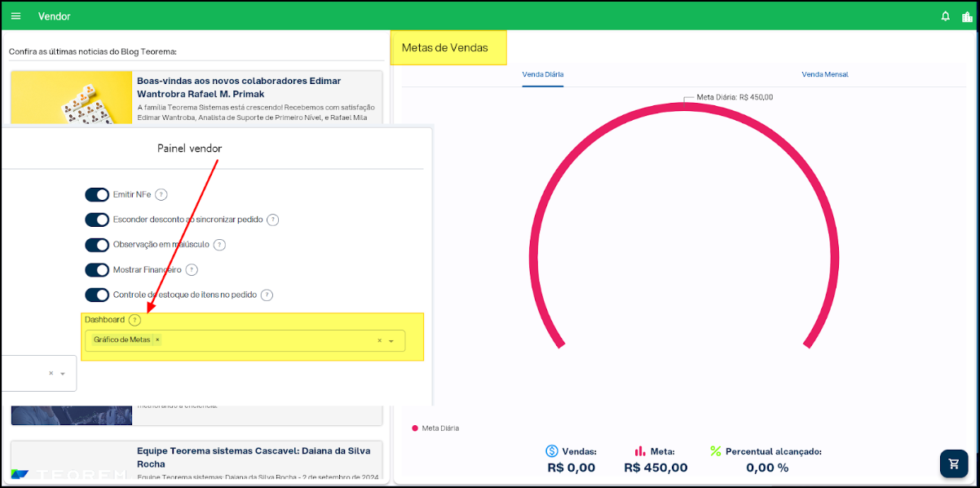Click the Metas de Vendas heading
The height and width of the screenshot is (488, 980).
pyautogui.click(x=445, y=47)
